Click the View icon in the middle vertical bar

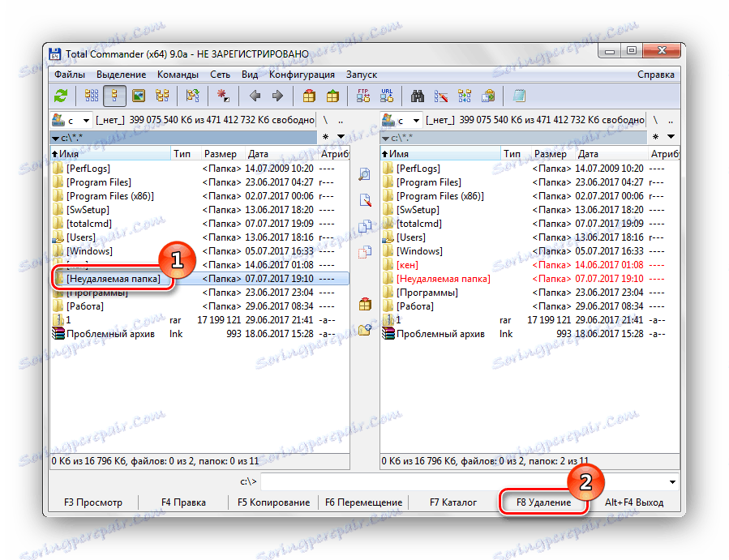[365, 174]
